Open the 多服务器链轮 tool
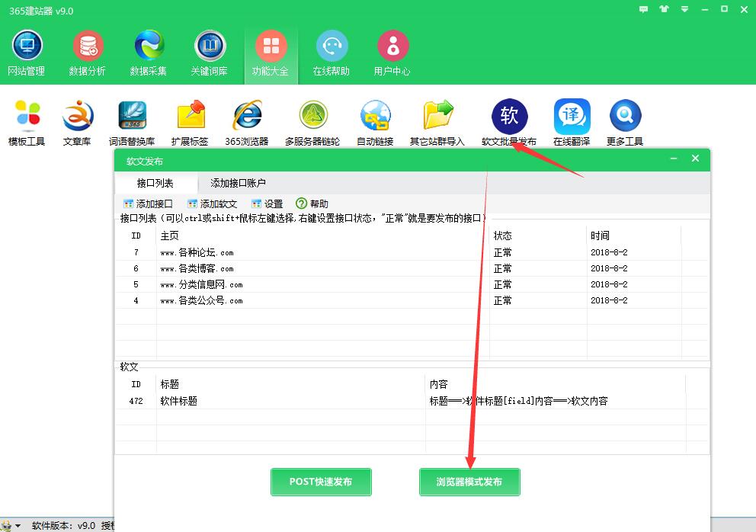The height and width of the screenshot is (532, 756). pyautogui.click(x=312, y=123)
